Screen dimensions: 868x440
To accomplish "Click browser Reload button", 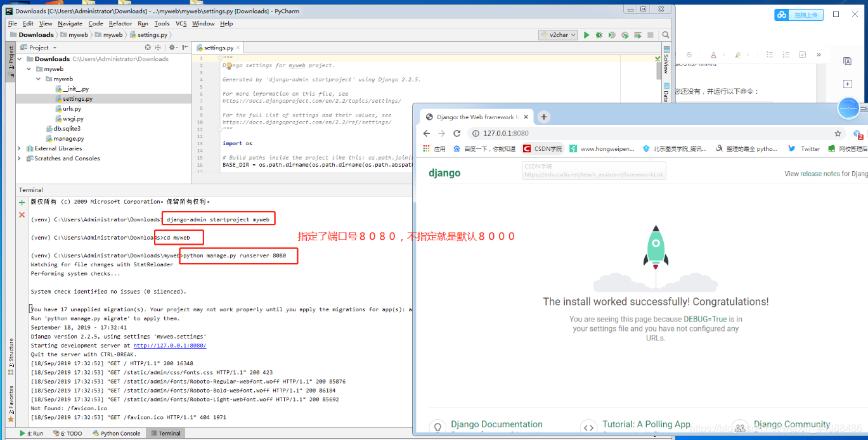I will pos(457,133).
